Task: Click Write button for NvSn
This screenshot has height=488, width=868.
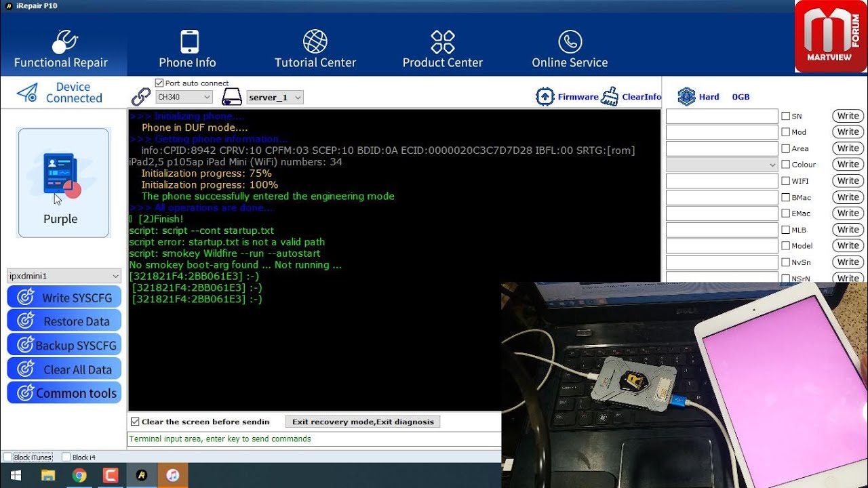Action: 848,262
